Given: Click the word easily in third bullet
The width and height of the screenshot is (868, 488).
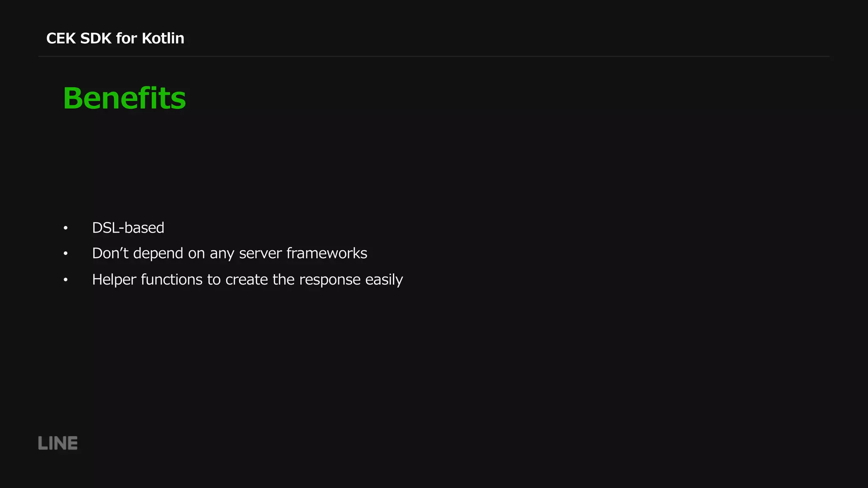Looking at the screenshot, I should click(384, 280).
